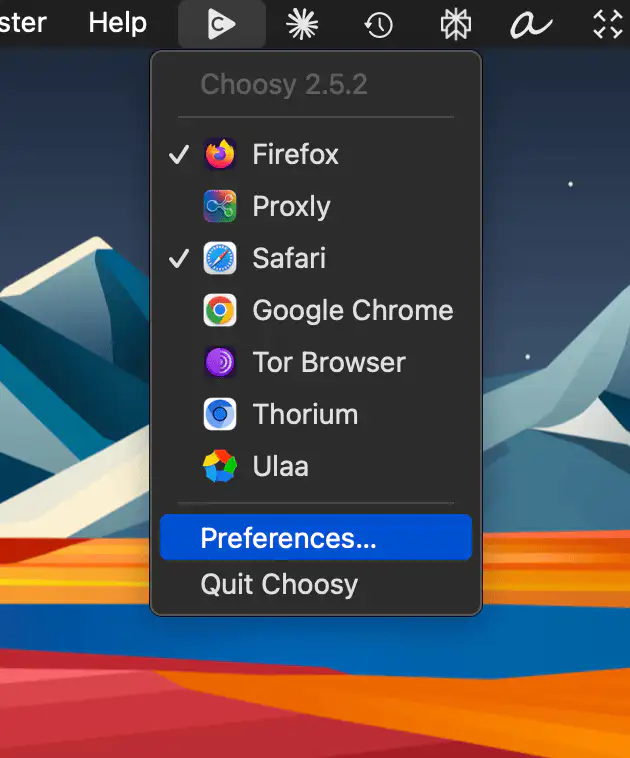Click the Proxly app icon
This screenshot has width=630, height=758.
tap(220, 207)
